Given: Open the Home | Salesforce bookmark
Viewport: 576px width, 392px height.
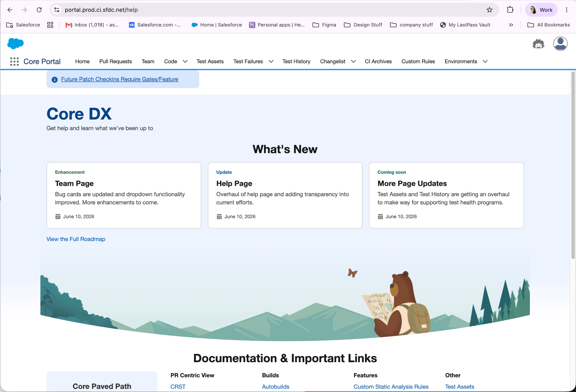Looking at the screenshot, I should click(217, 25).
